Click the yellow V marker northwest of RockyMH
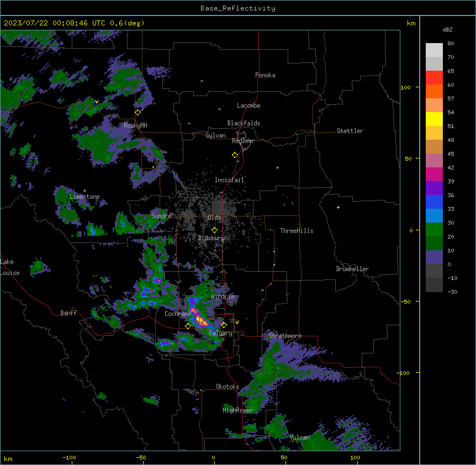 tap(97, 102)
